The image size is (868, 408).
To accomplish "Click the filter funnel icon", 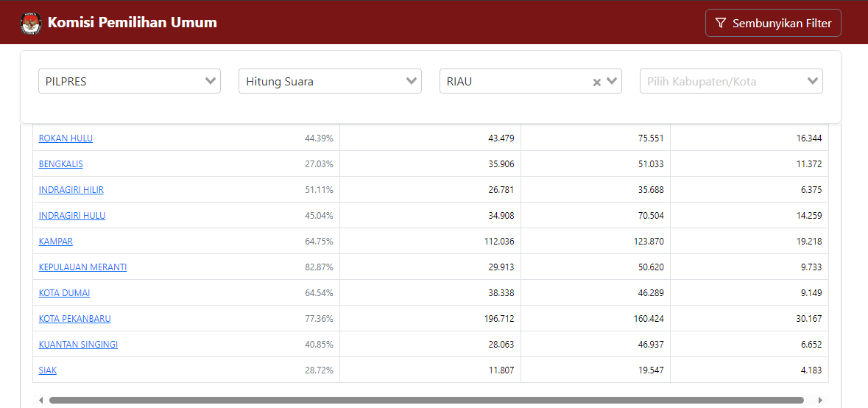I will click(x=720, y=23).
